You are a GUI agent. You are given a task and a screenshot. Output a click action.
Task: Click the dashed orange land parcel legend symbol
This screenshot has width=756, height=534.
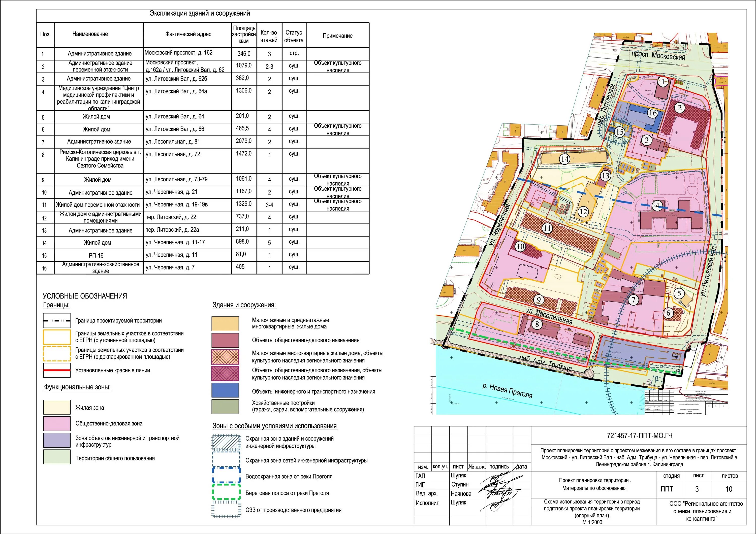[57, 354]
